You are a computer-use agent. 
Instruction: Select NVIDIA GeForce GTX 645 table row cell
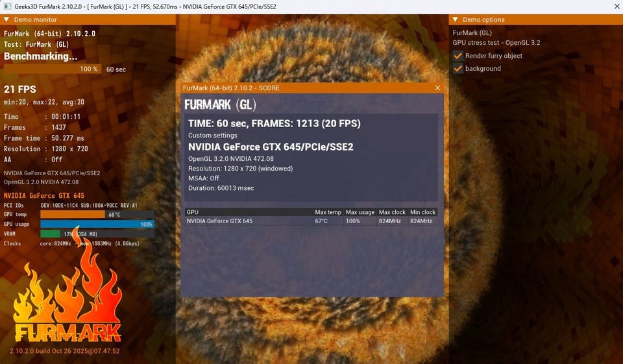coord(249,221)
